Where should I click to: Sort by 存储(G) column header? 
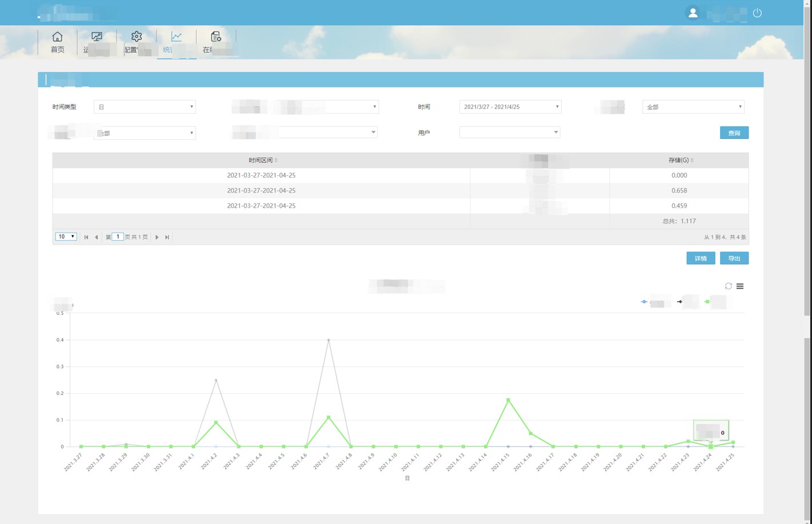coord(681,160)
